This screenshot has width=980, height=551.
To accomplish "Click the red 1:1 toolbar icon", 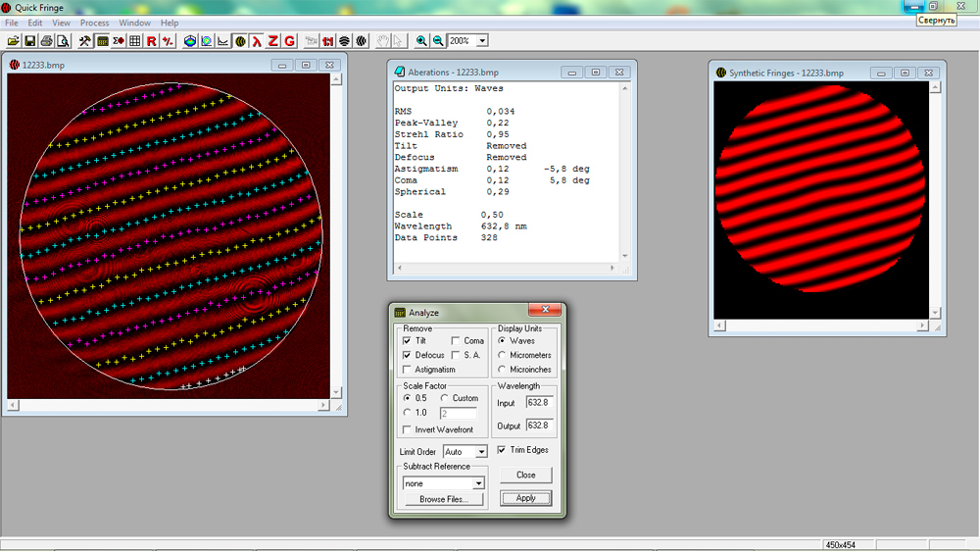I will pos(328,41).
